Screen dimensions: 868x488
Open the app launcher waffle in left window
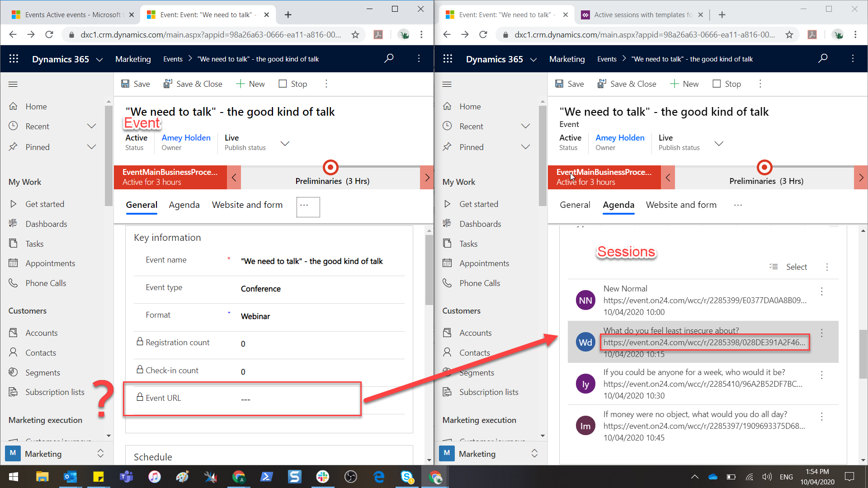pos(14,59)
